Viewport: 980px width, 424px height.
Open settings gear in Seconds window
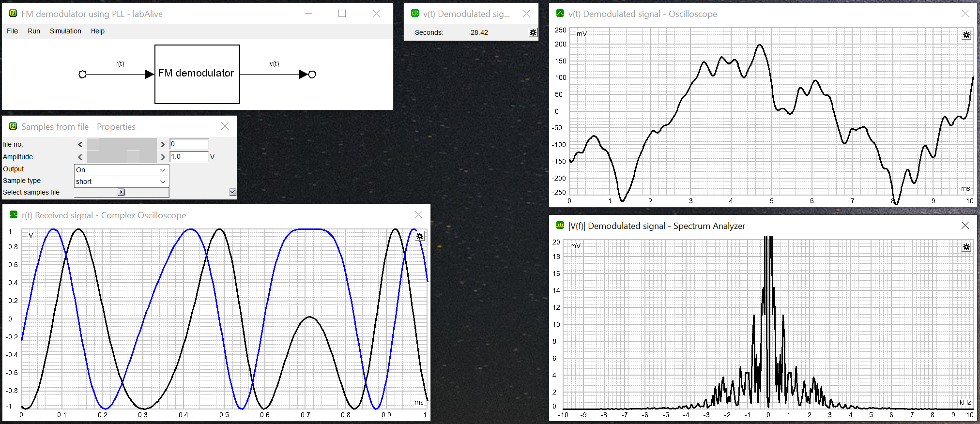(533, 32)
